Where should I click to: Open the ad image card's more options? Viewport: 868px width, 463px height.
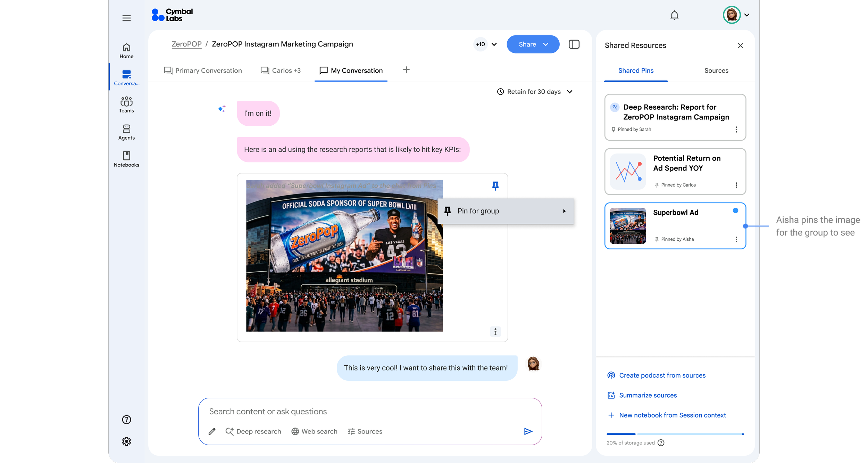pos(495,332)
